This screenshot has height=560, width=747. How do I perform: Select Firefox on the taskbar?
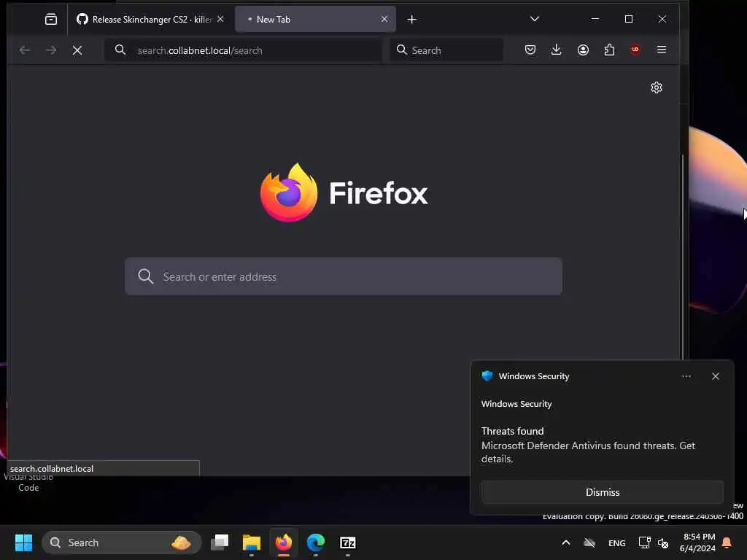tap(284, 542)
